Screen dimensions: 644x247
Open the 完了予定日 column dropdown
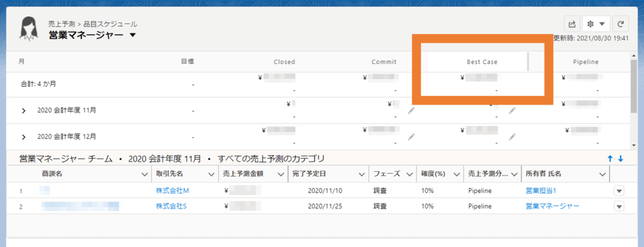point(362,174)
